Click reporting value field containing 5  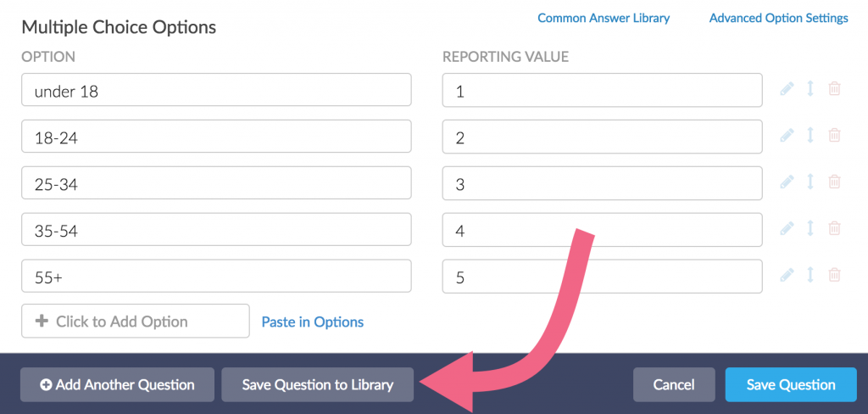pos(602,277)
